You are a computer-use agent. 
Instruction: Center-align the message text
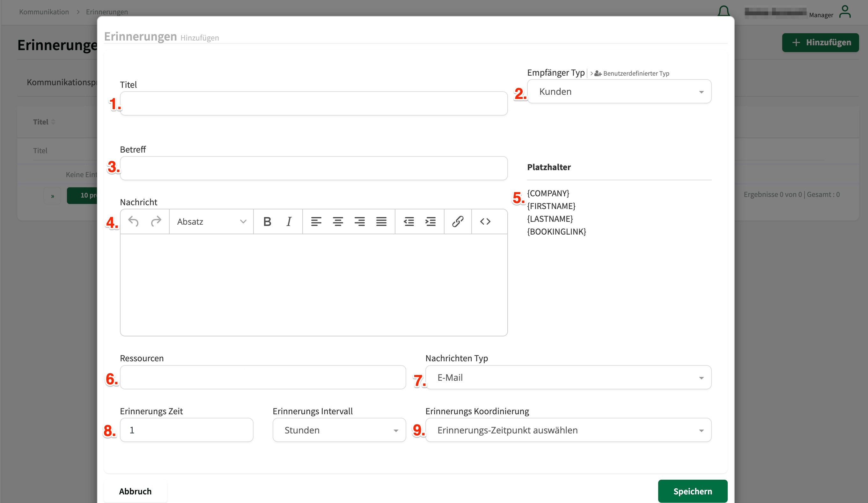tap(338, 221)
